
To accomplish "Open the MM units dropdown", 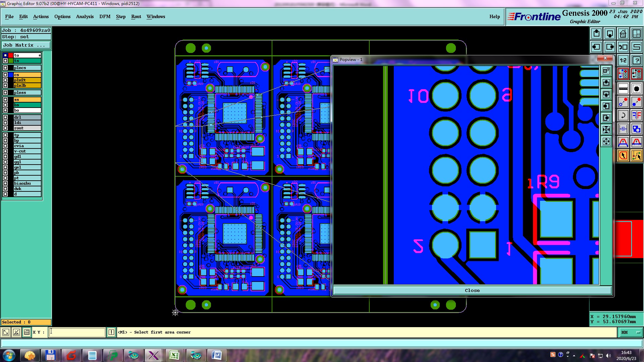I will click(631, 332).
